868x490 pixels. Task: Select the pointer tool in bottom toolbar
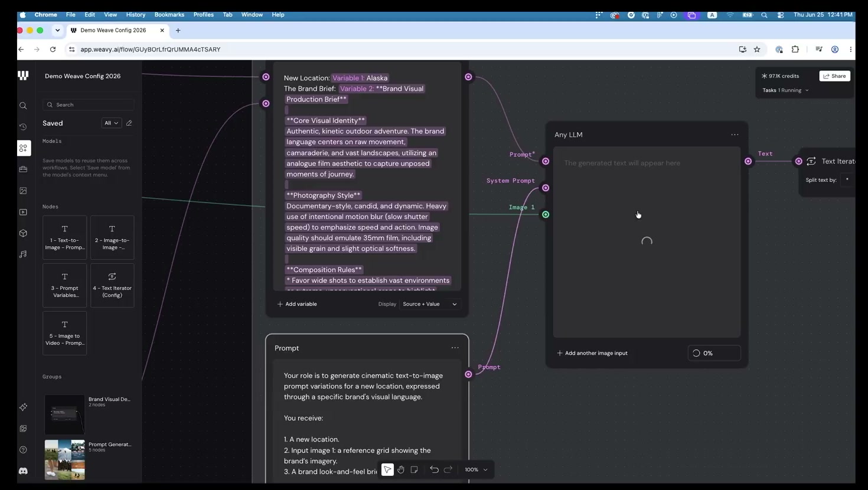387,469
